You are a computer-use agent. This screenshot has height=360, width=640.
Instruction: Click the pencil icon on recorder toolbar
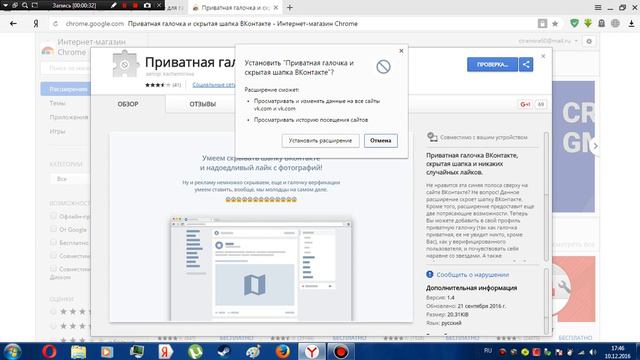(x=113, y=5)
